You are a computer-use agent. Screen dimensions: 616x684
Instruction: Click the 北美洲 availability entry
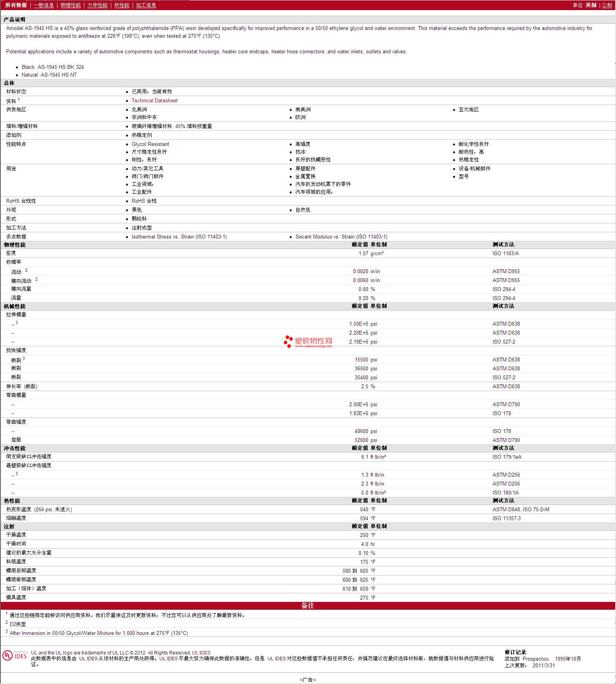point(139,109)
